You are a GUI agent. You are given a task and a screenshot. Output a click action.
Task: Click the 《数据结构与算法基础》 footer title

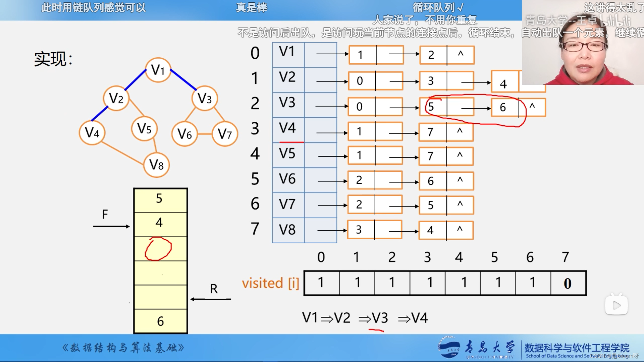click(123, 348)
